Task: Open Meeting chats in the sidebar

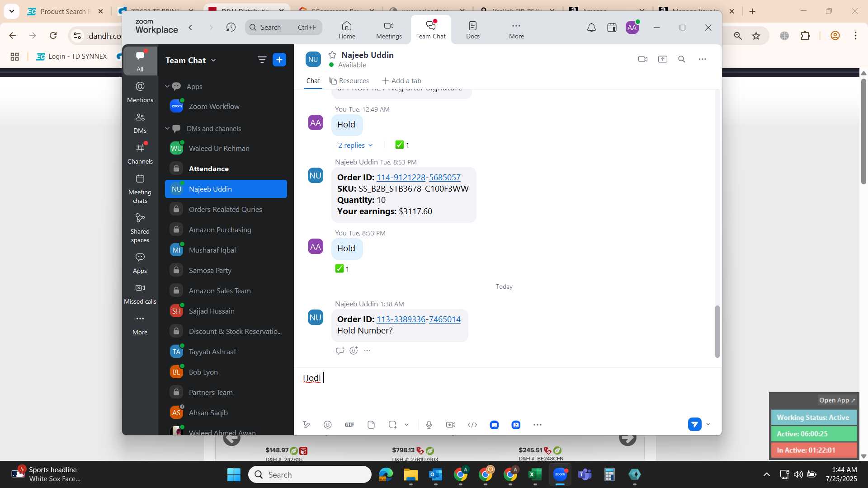Action: (140, 189)
